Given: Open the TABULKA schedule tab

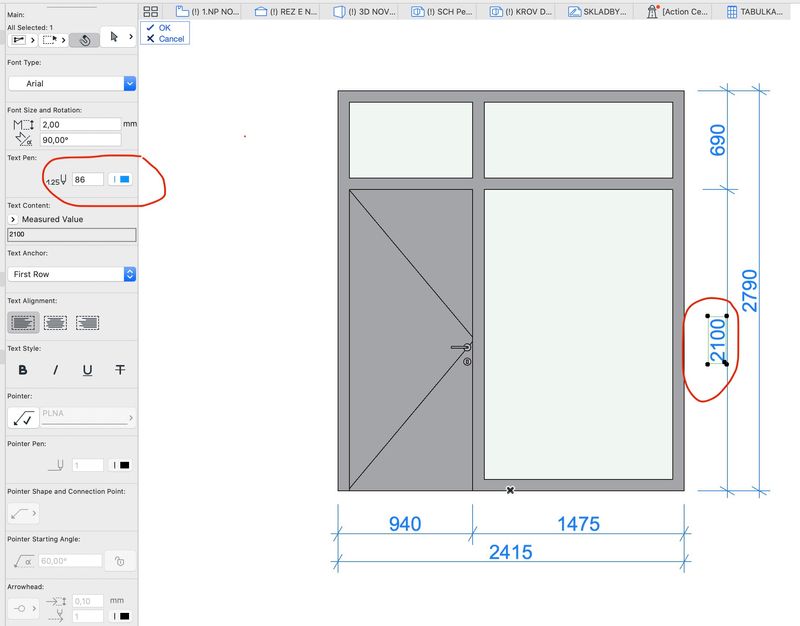Looking at the screenshot, I should tap(756, 11).
